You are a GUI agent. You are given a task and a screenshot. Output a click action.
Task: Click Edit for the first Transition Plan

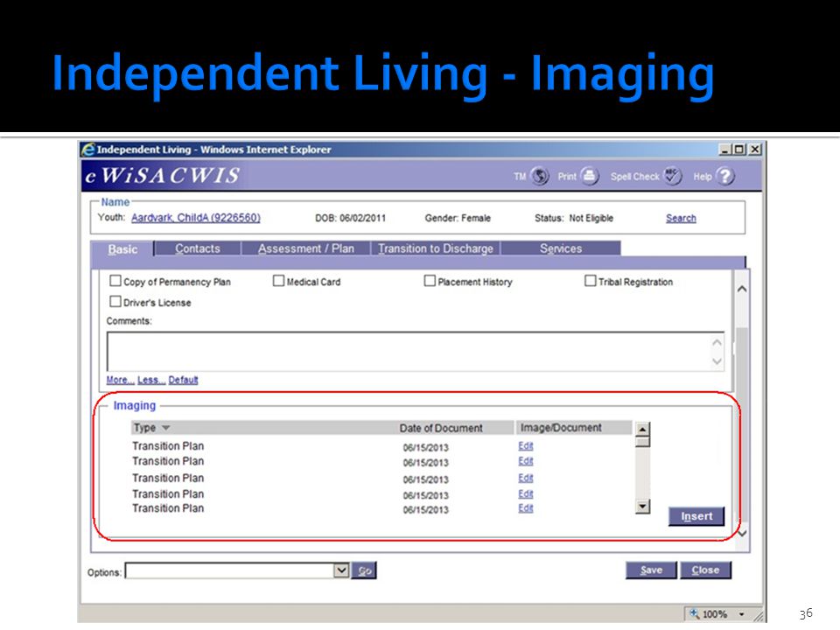(x=526, y=445)
